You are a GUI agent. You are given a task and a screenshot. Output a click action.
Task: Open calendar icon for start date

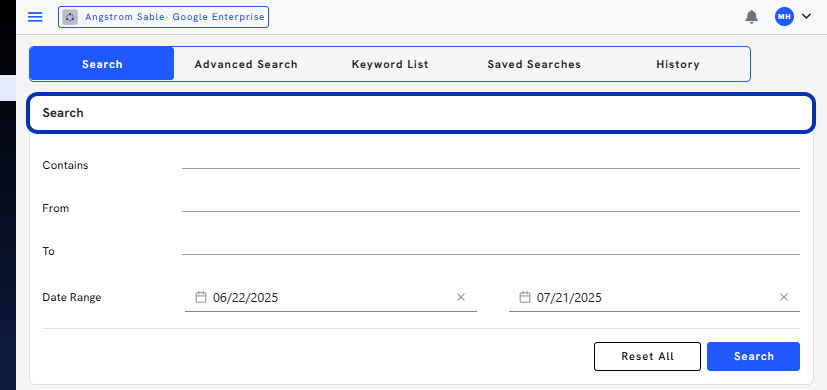coord(200,297)
